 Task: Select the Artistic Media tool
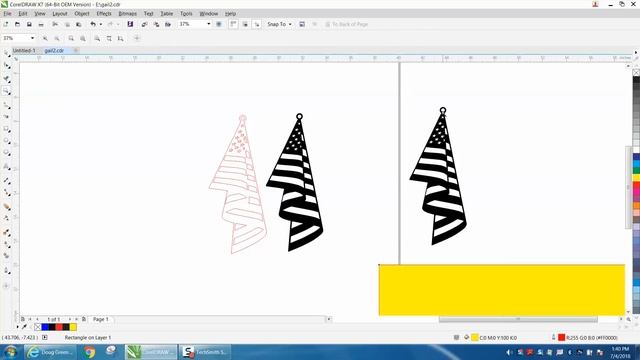[x=7, y=117]
